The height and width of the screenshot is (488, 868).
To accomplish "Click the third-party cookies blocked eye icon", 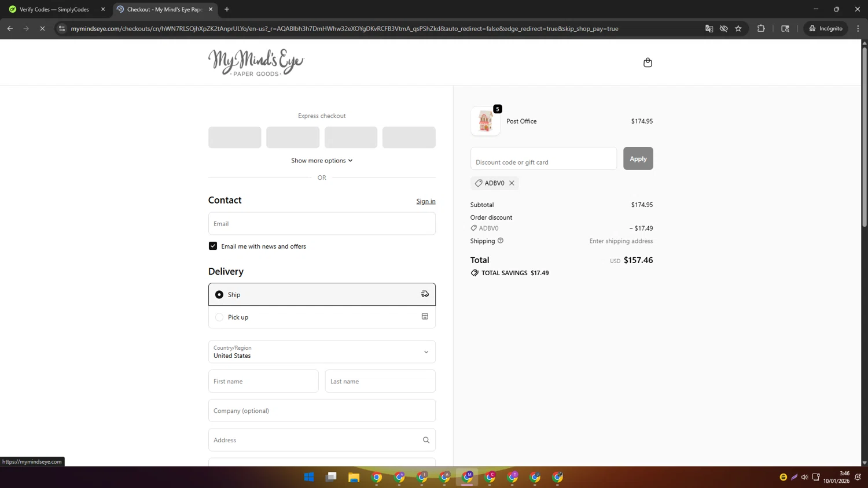I will click(723, 28).
